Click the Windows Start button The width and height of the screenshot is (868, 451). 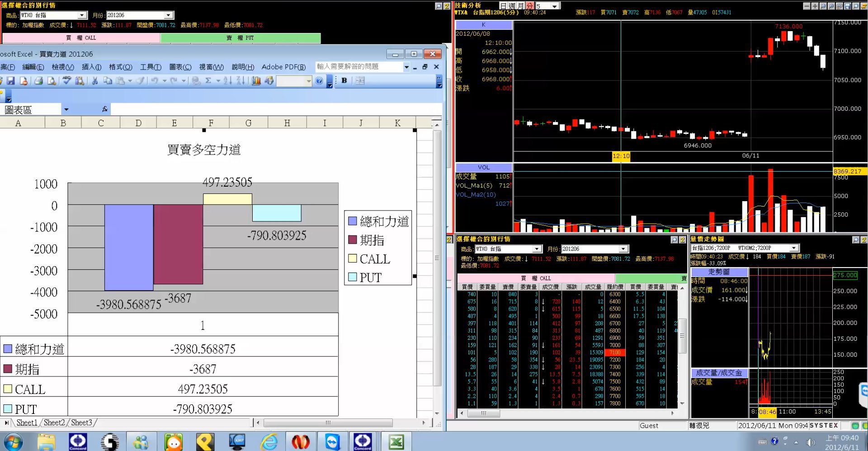tap(13, 442)
